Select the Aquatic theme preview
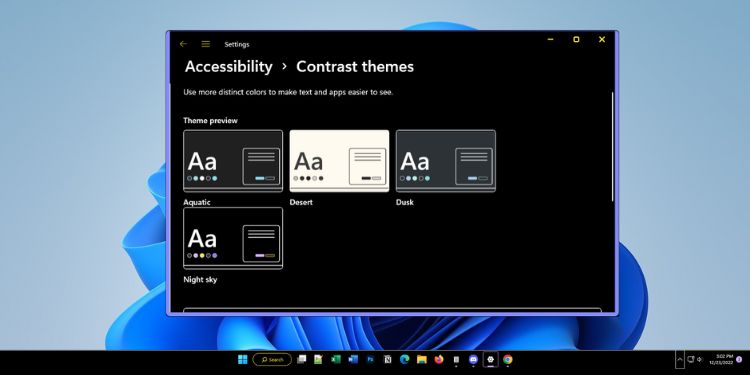 (x=233, y=161)
